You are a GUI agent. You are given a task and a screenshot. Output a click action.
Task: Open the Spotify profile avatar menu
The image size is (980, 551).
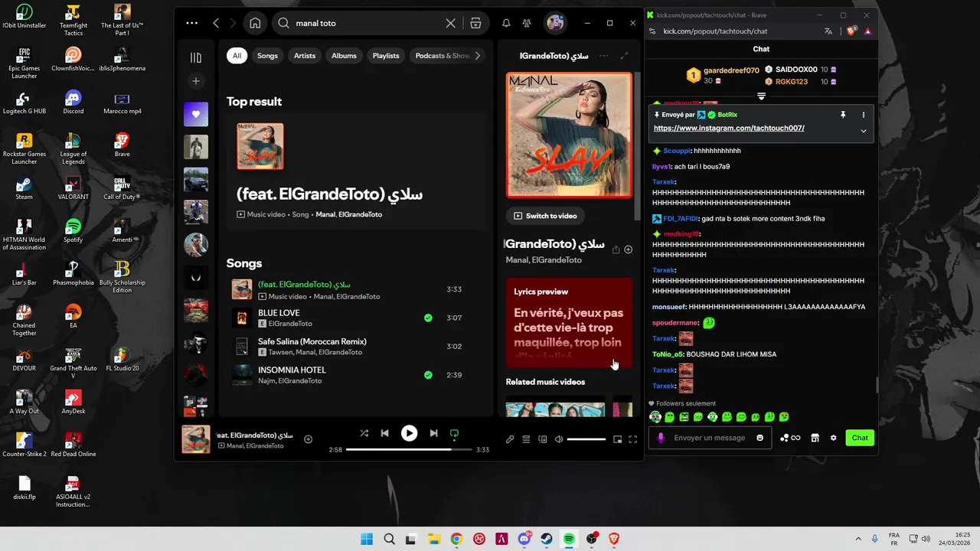(555, 23)
